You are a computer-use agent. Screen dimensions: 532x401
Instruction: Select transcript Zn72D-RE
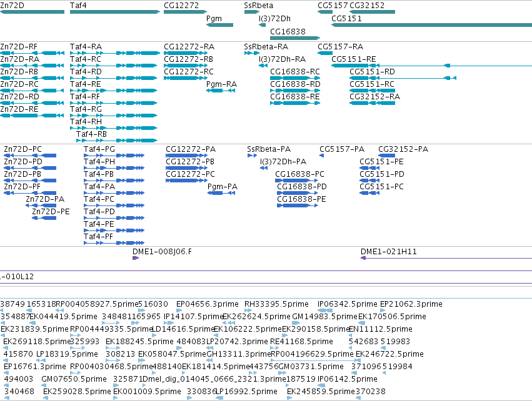click(x=19, y=109)
